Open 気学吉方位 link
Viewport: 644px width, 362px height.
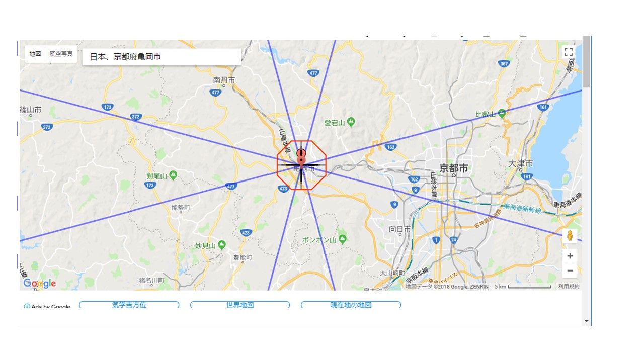click(129, 305)
